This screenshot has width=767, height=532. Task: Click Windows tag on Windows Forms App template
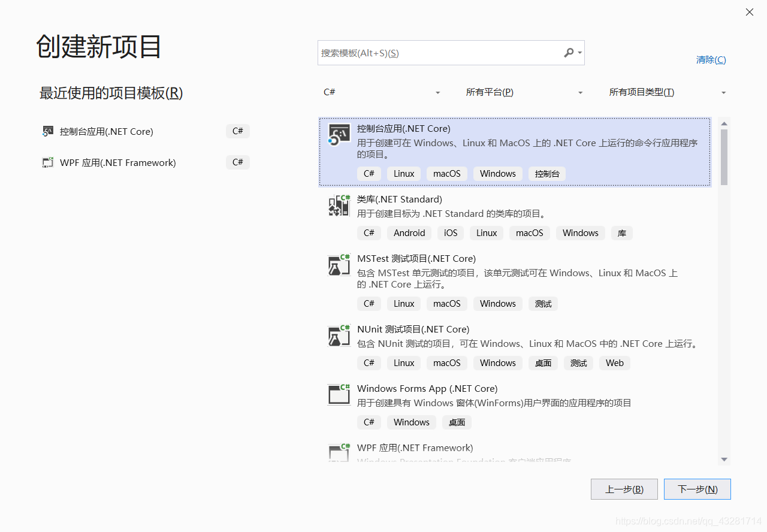(412, 422)
